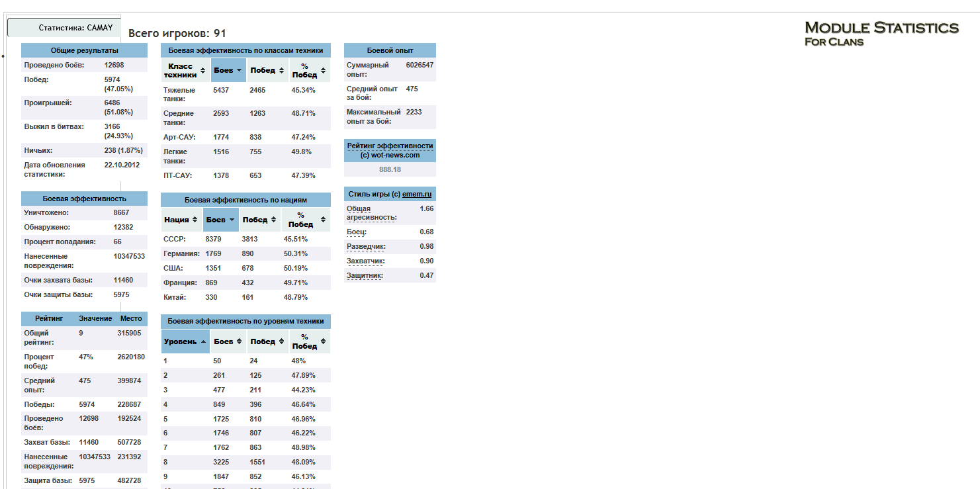The height and width of the screenshot is (489, 980).
Task: Click the sort arrows beside "Нация" header
Action: tap(195, 220)
